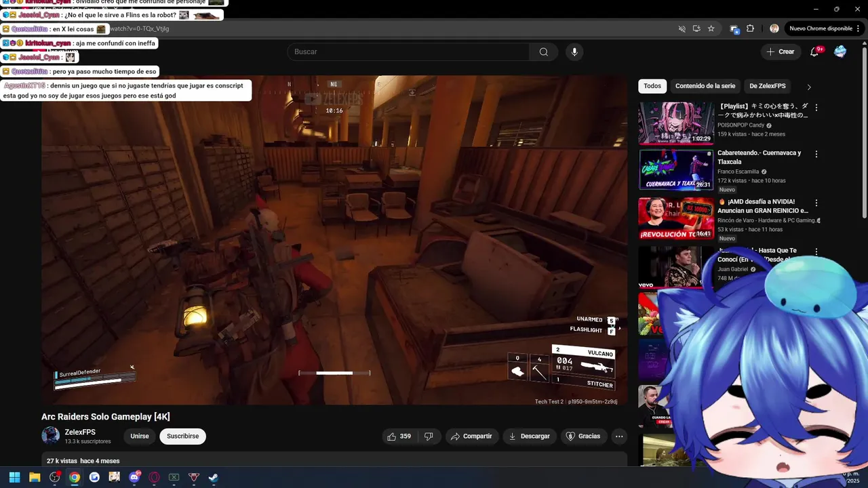Screen dimensions: 868x488
Task: Open options menu for AMD desafía a NVIDIA video
Action: click(816, 203)
